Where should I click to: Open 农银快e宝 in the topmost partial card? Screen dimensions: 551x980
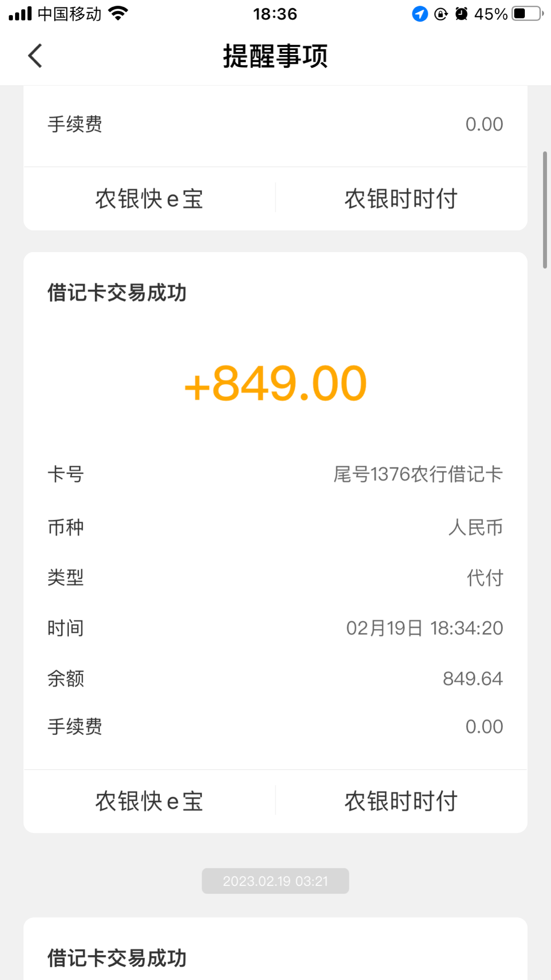149,199
